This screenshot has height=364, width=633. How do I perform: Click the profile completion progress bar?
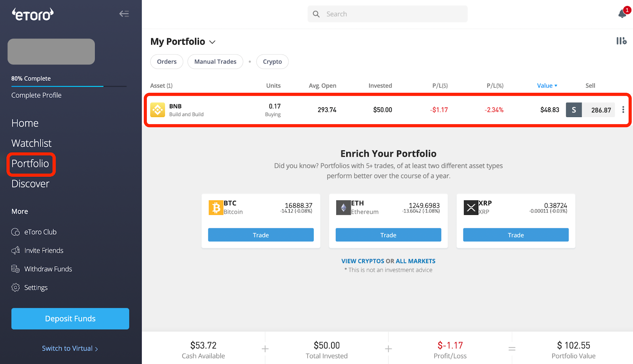click(69, 86)
